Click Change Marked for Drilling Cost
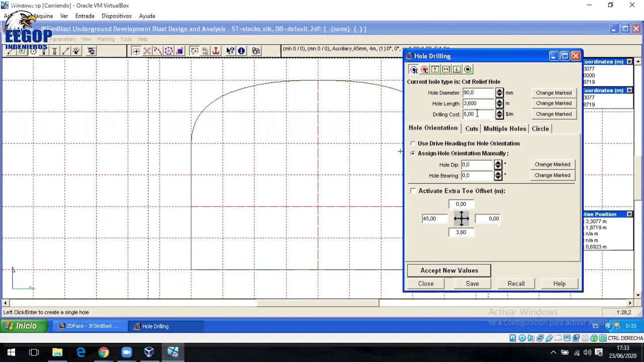Viewport: 644px width, 362px height. 553,114
